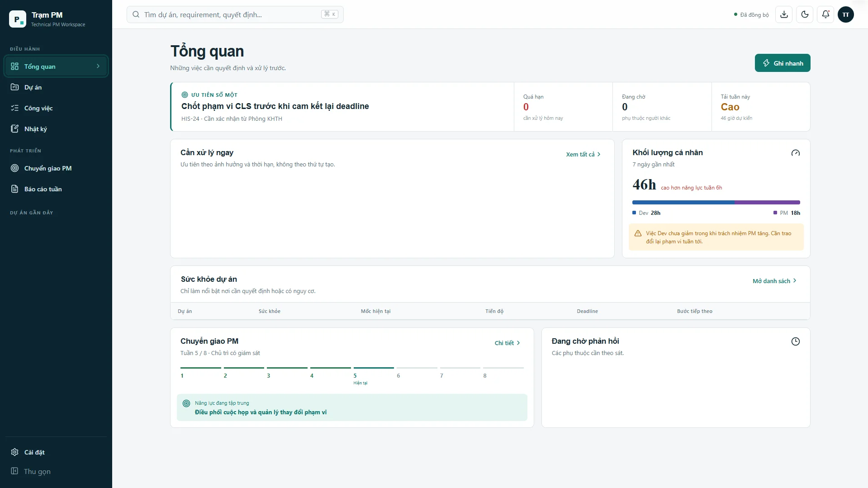Click the Nhật ký notebook icon
Viewport: 868px width, 488px height.
(15, 129)
